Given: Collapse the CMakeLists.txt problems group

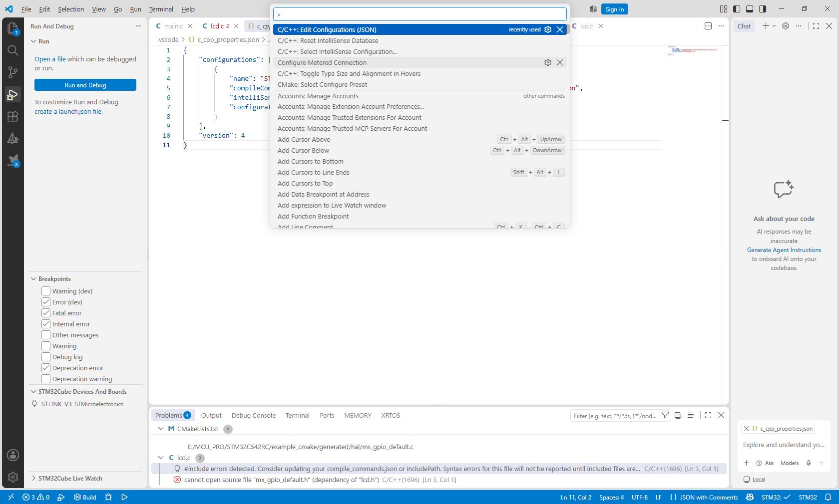Looking at the screenshot, I should (161, 429).
